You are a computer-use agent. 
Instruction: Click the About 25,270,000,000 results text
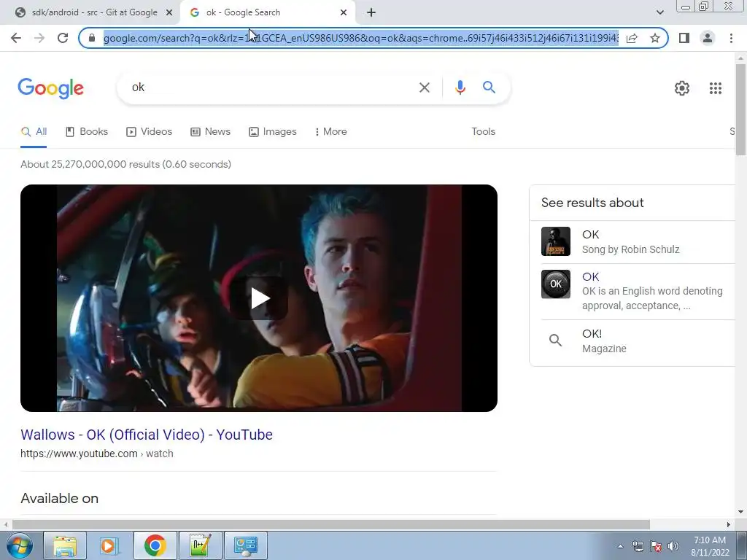click(x=125, y=164)
